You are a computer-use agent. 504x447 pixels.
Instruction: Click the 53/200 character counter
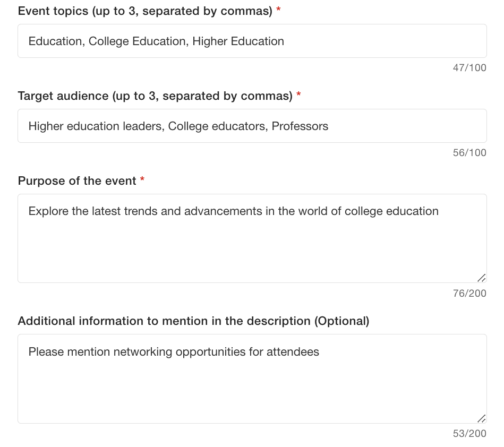[469, 433]
